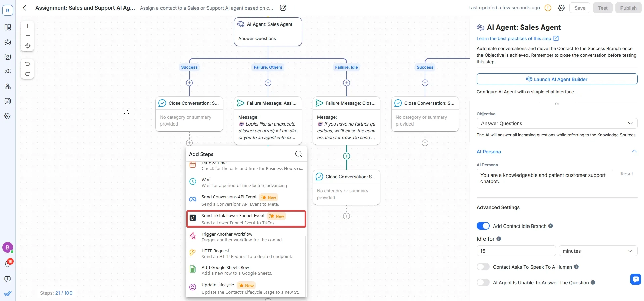Choose Send TikTok Lower Funnel Event step
Viewport: 644px width, 301px height.
click(246, 219)
